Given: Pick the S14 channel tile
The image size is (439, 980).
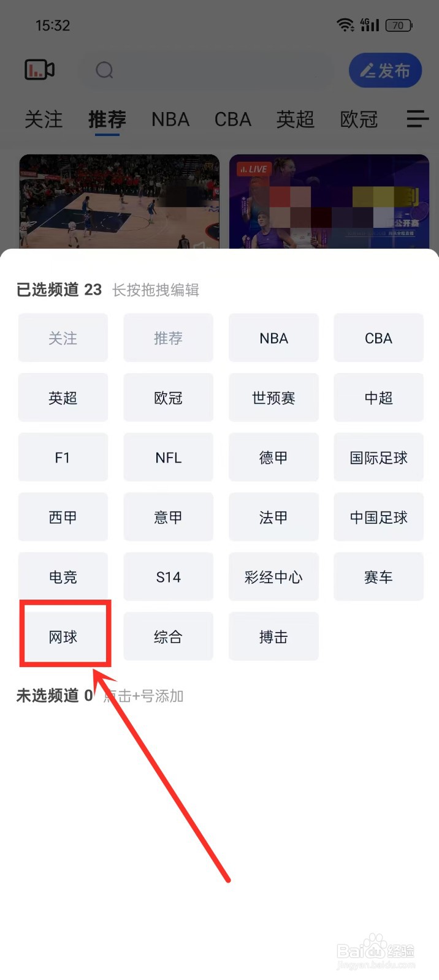Looking at the screenshot, I should coord(169,577).
